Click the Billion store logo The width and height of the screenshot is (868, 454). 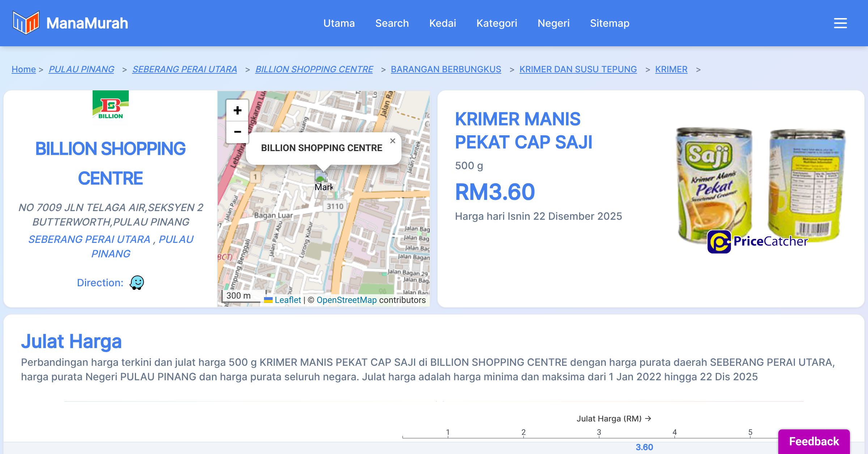point(111,107)
